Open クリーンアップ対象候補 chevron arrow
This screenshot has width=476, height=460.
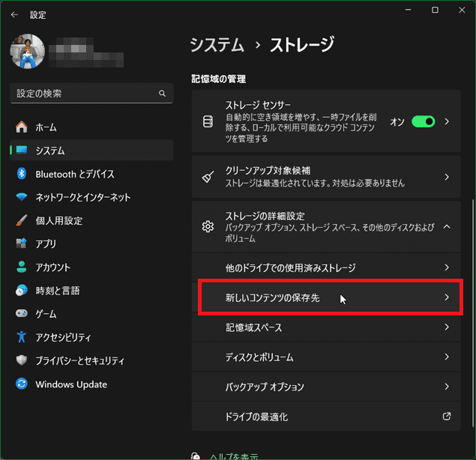coord(447,178)
